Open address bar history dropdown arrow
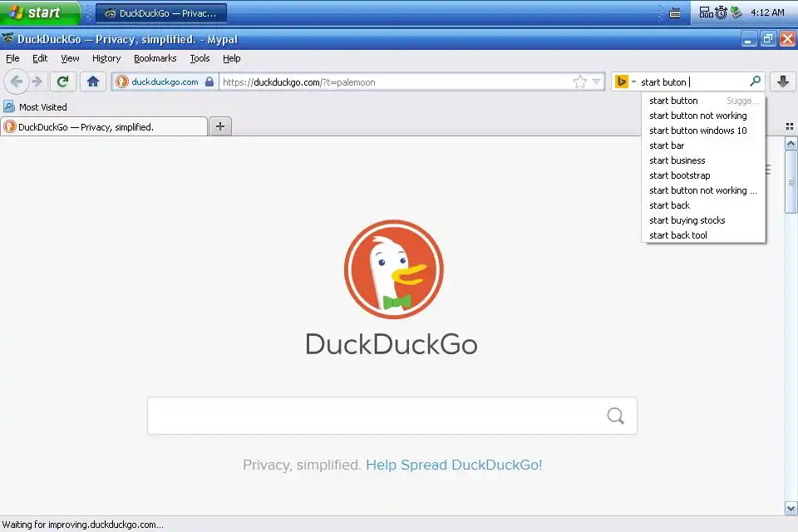 (596, 81)
